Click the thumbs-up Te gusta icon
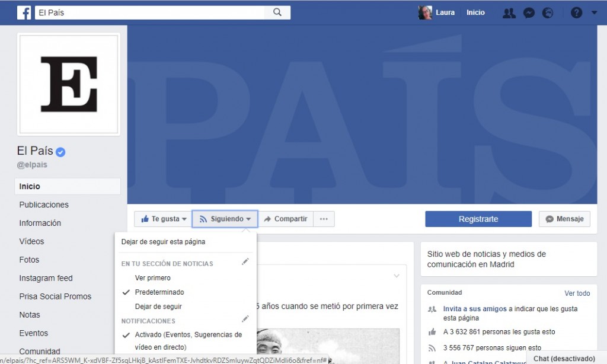 146,219
